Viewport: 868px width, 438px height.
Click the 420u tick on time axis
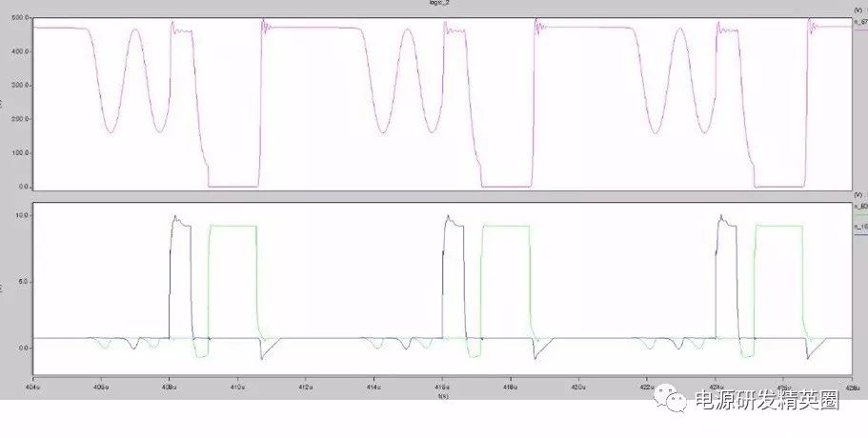(x=578, y=388)
